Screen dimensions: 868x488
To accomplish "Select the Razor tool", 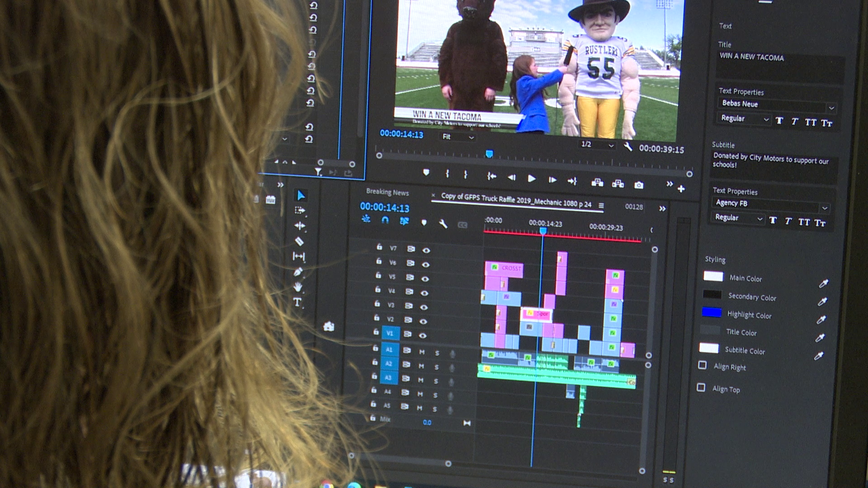I will 299,241.
